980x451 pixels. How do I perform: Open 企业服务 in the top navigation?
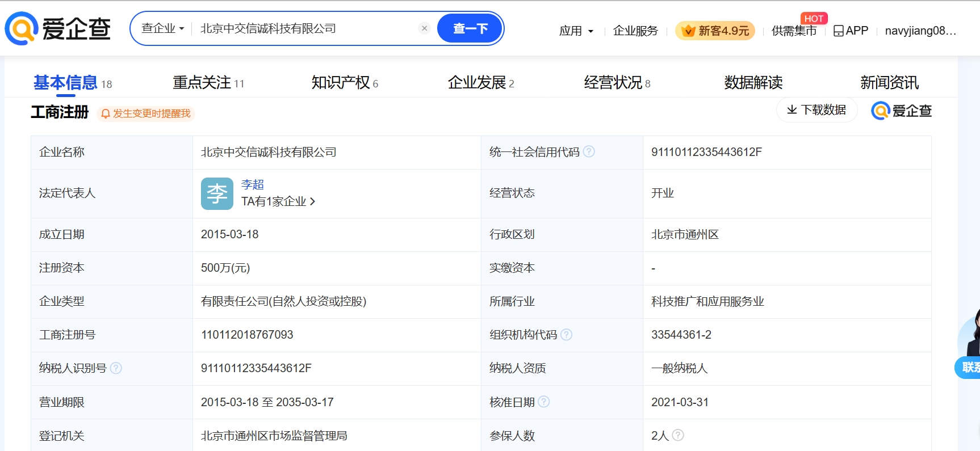pyautogui.click(x=635, y=31)
